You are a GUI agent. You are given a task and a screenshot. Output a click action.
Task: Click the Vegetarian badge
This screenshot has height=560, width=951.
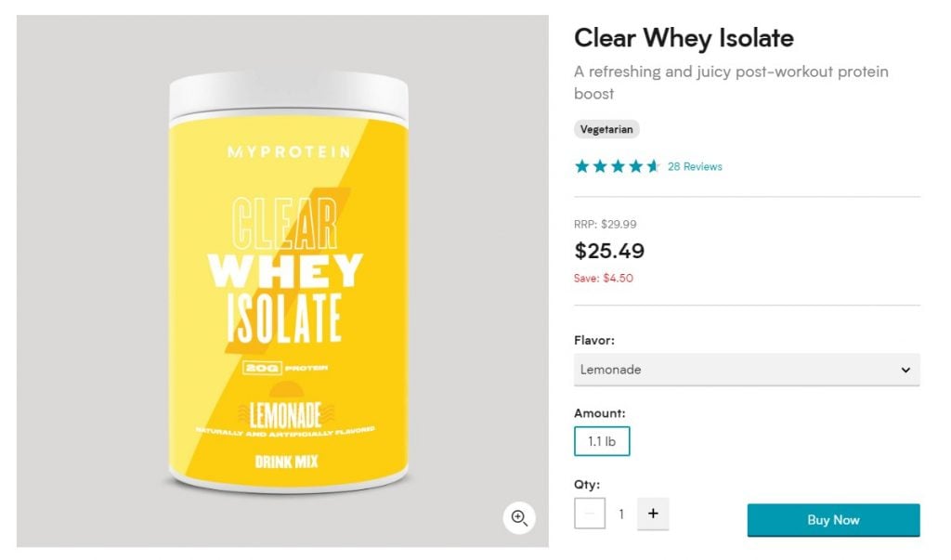(x=606, y=129)
